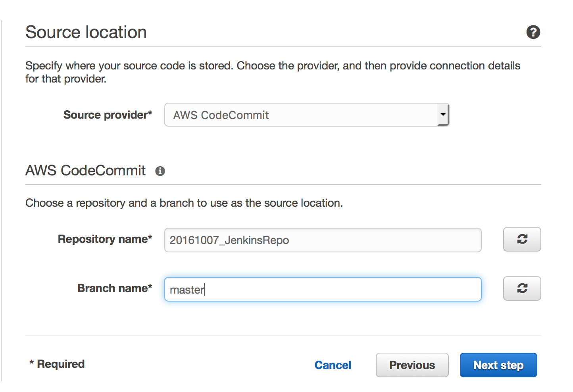Open the Source location help icon
The width and height of the screenshot is (573, 392).
533,32
